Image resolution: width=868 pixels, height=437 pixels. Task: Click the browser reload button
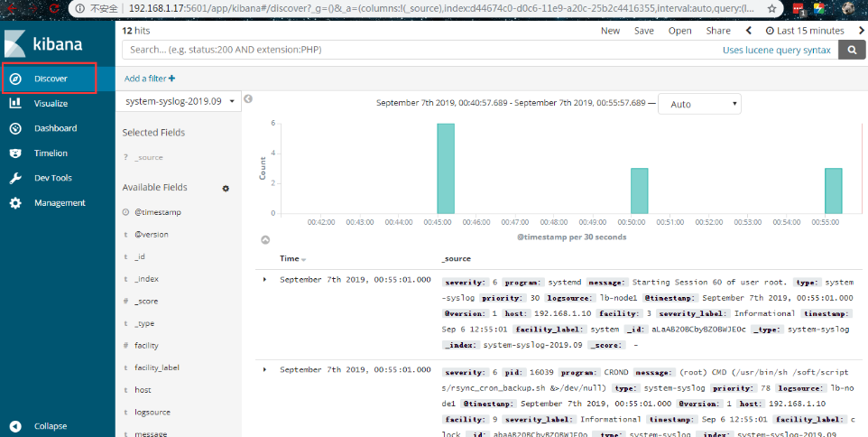[x=54, y=8]
